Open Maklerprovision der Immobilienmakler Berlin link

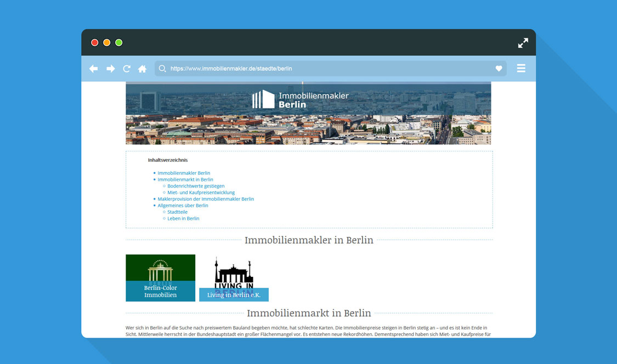point(206,199)
